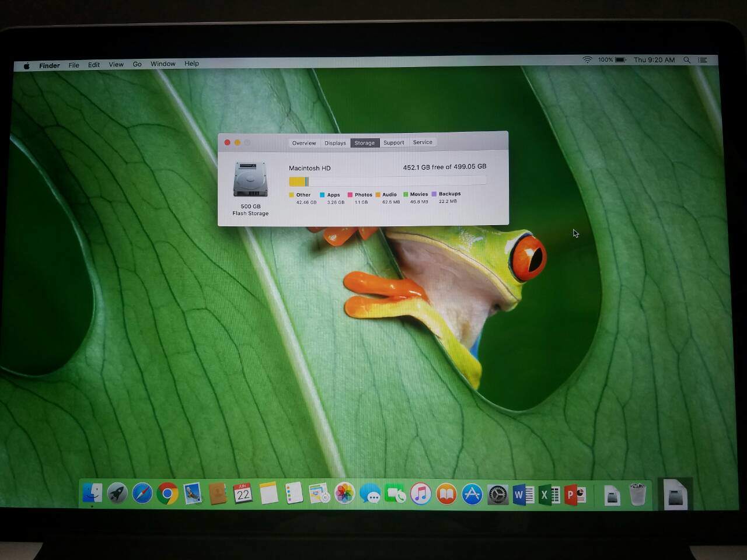Click the Macintosh HD drive icon
747x560 pixels.
click(x=250, y=180)
